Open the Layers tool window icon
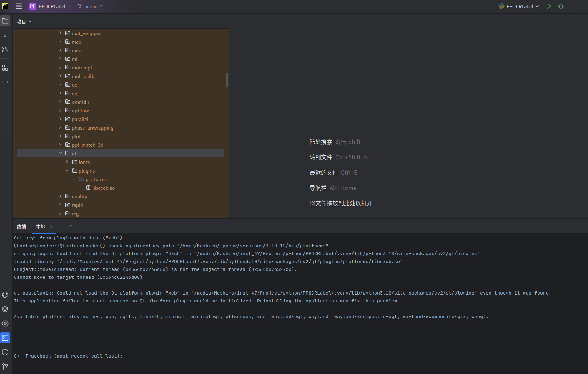588x374 pixels. (x=5, y=309)
